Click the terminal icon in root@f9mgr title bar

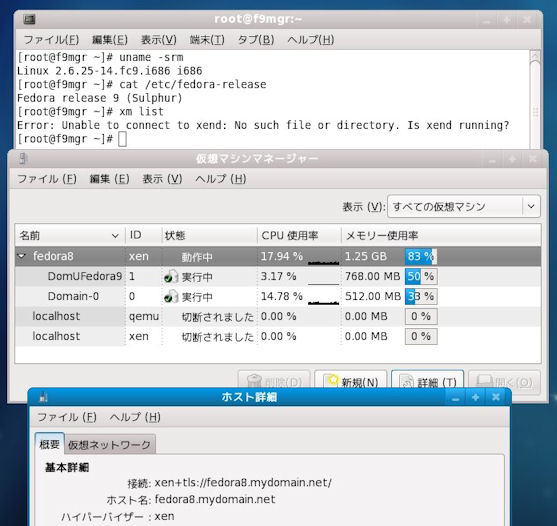[x=29, y=19]
